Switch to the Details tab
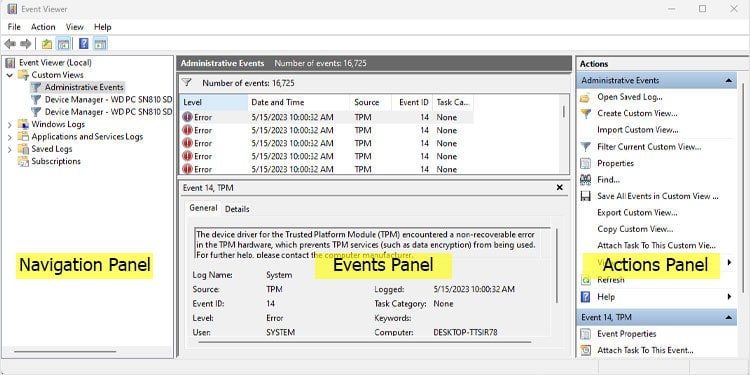750x375 pixels. pyautogui.click(x=237, y=209)
